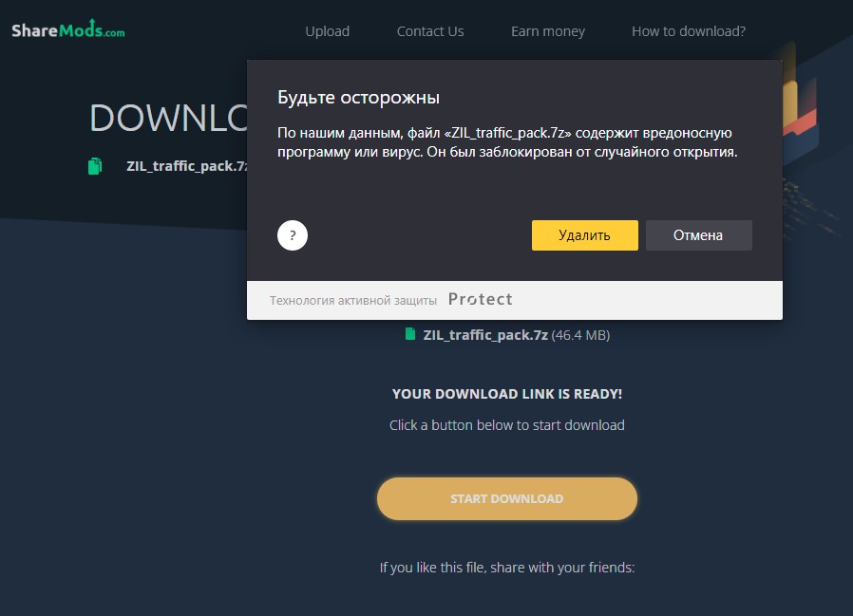Click ZIL_traffic_pack.7z file name with size
This screenshot has height=616, width=853.
point(516,335)
